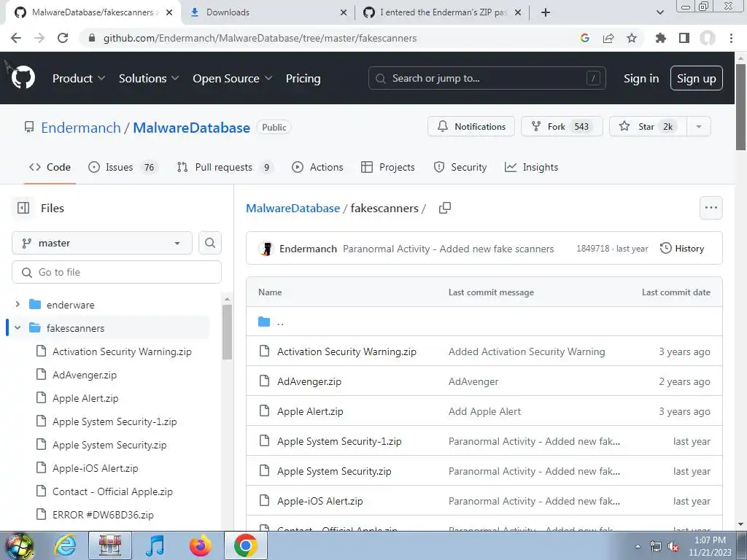Open the Star list dropdown arrow
747x560 pixels.
(x=698, y=127)
